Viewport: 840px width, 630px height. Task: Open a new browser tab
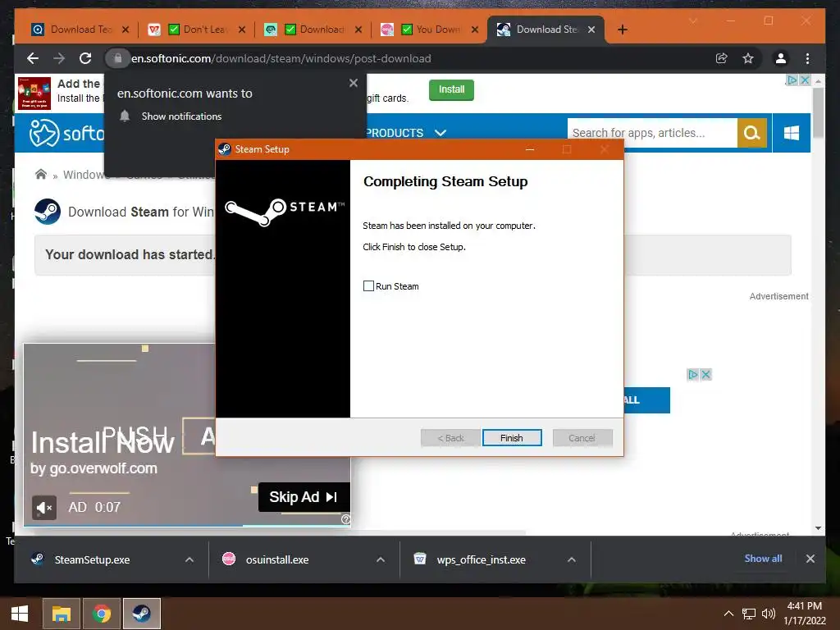(622, 30)
